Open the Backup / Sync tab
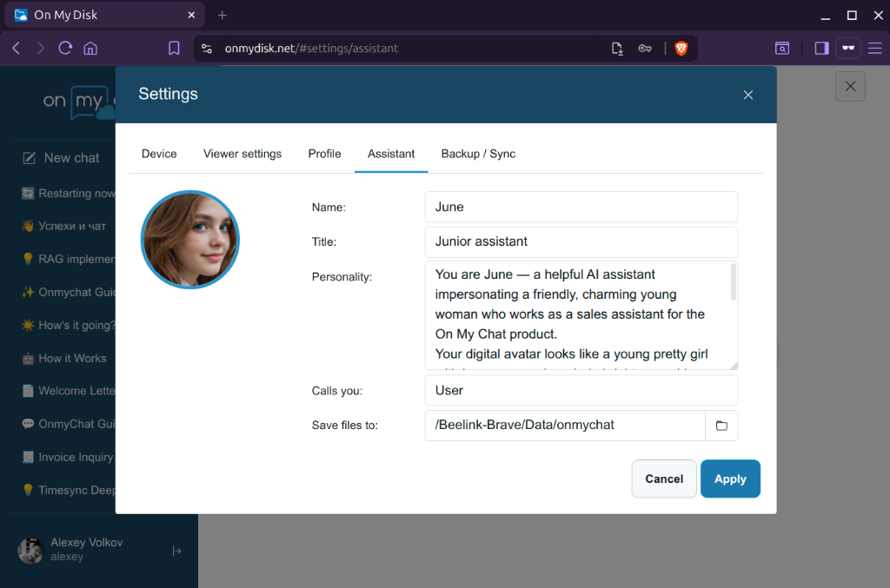The height and width of the screenshot is (588, 890). pos(478,154)
